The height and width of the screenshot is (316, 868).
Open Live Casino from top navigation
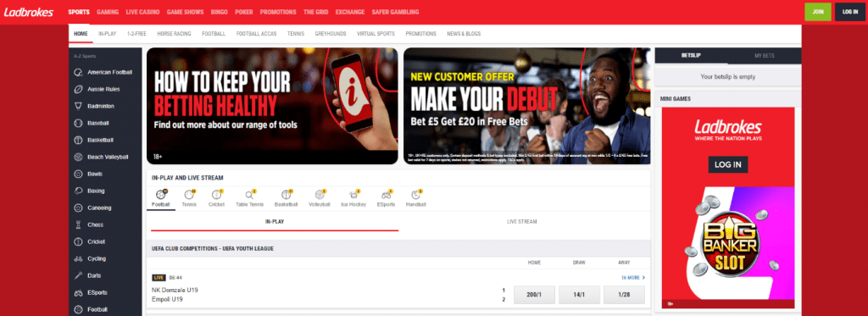coord(142,12)
